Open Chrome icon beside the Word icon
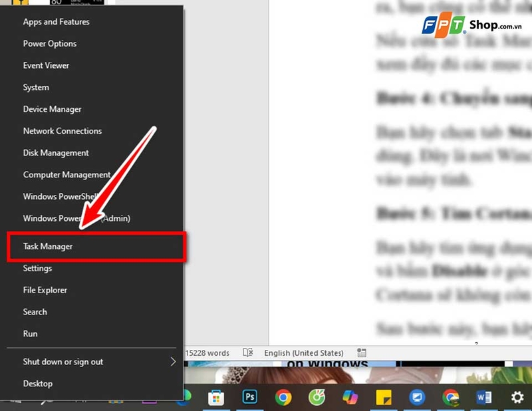The height and width of the screenshot is (411, 532). click(450, 397)
